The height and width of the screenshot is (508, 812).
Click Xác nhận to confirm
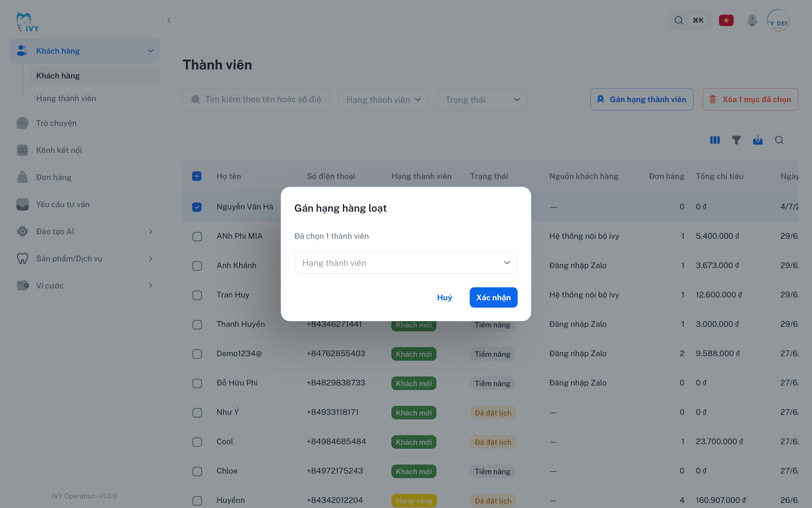[493, 297]
